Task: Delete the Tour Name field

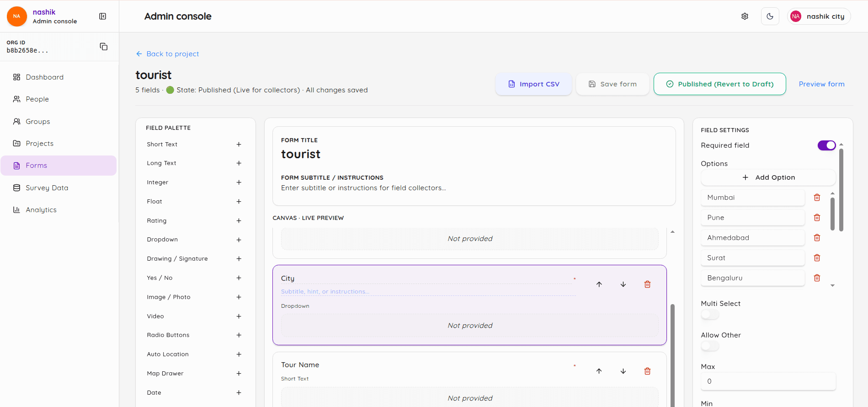Action: click(x=647, y=371)
